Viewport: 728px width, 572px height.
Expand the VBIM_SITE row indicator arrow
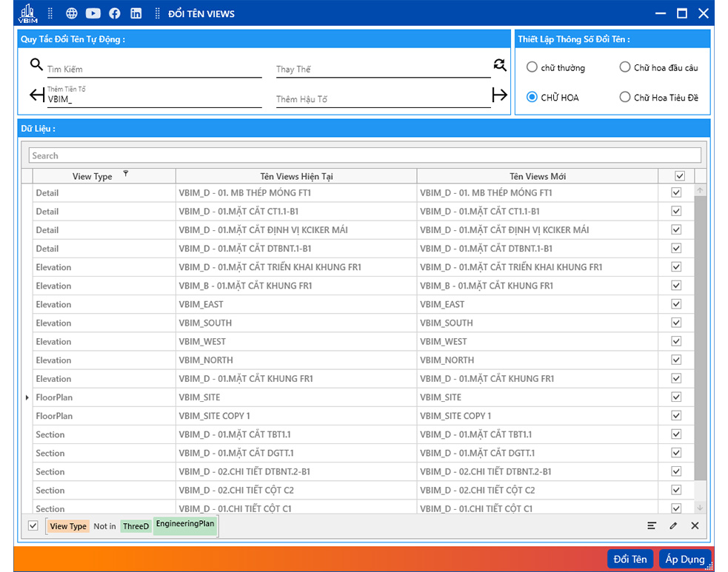(27, 397)
